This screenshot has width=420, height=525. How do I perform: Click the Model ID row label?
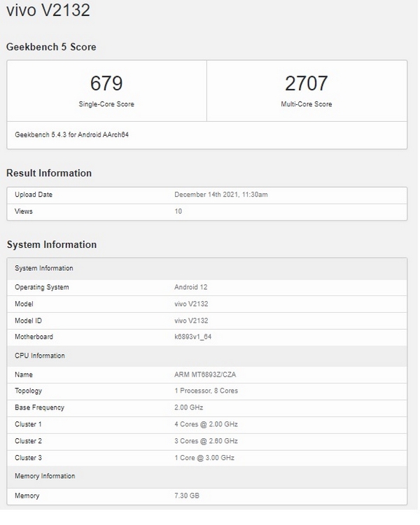tap(28, 321)
